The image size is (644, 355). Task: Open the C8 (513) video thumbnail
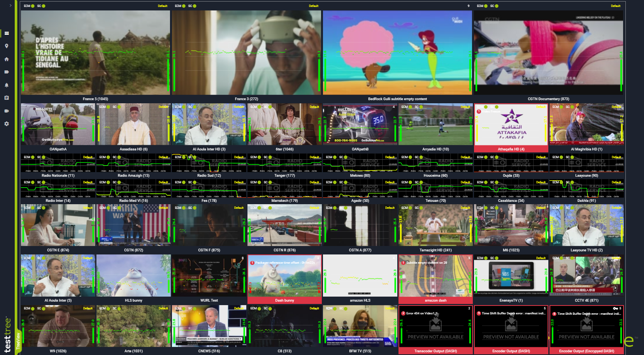point(285,326)
